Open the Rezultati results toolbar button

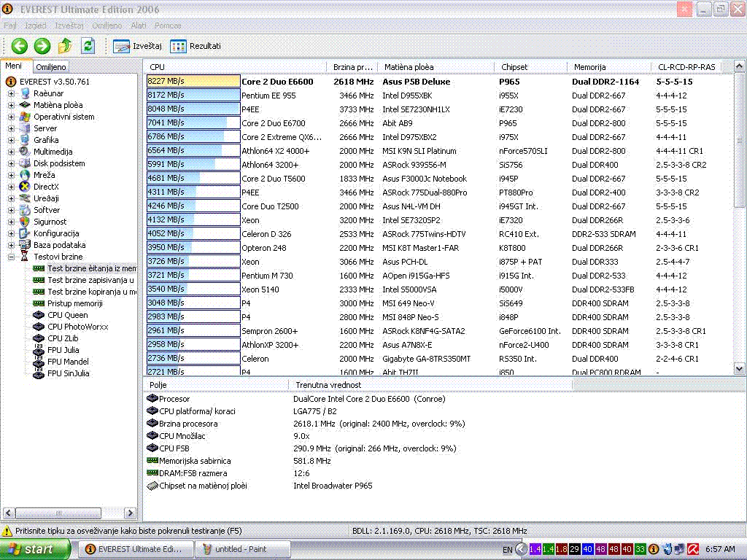196,46
